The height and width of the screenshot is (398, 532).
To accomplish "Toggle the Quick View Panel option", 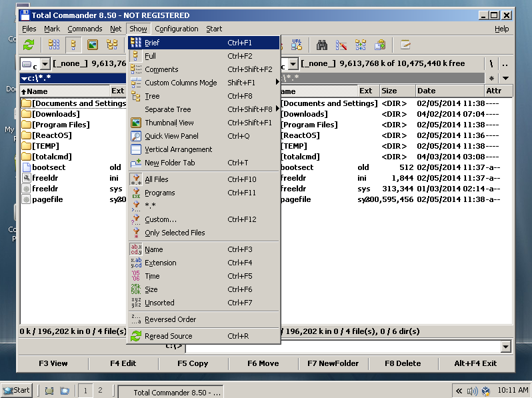I will [x=204, y=136].
